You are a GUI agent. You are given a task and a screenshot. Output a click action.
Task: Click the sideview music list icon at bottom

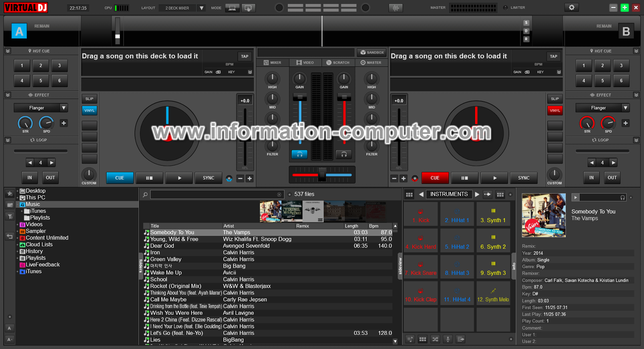pos(410,339)
